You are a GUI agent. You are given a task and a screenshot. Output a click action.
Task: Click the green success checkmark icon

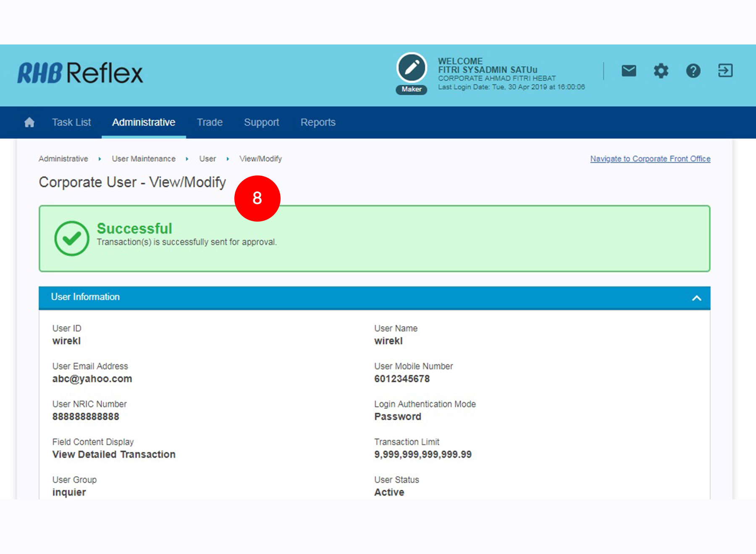pos(72,238)
